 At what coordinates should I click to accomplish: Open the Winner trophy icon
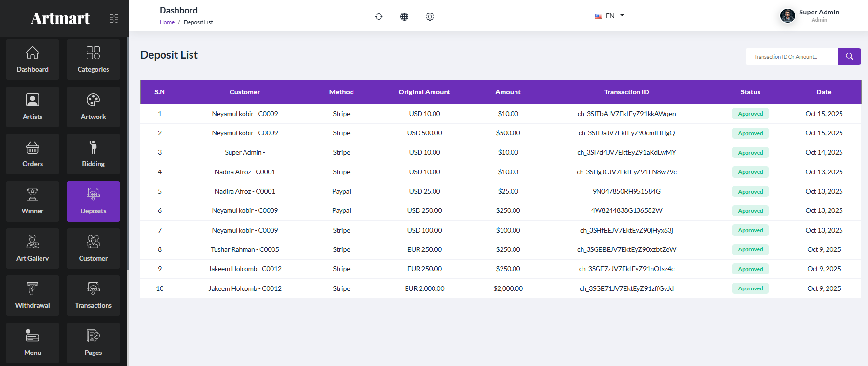click(32, 194)
